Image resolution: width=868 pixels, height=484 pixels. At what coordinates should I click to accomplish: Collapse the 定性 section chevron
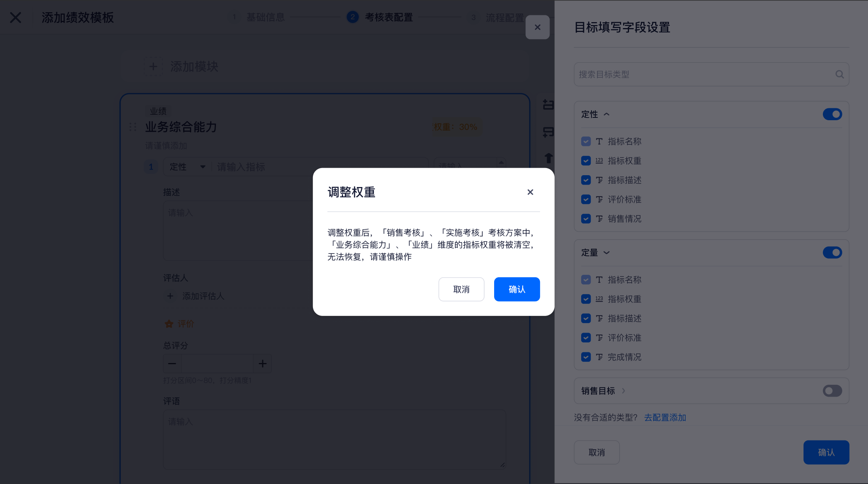(606, 114)
